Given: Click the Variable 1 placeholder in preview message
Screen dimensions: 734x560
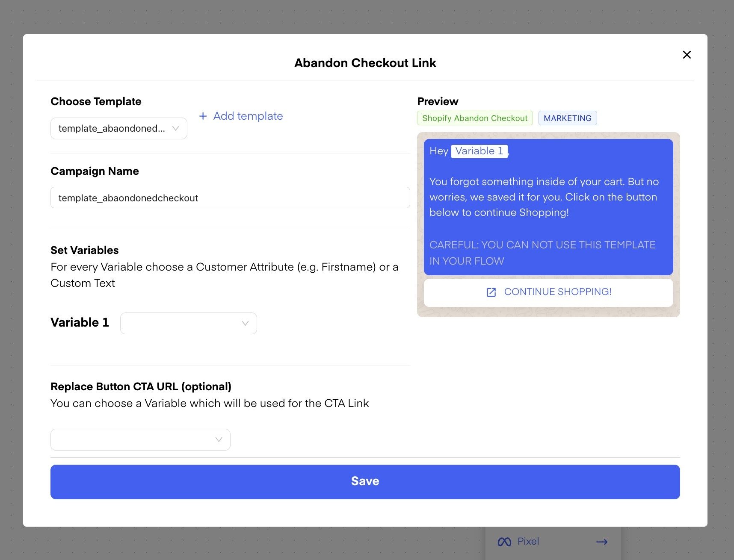Looking at the screenshot, I should [479, 151].
